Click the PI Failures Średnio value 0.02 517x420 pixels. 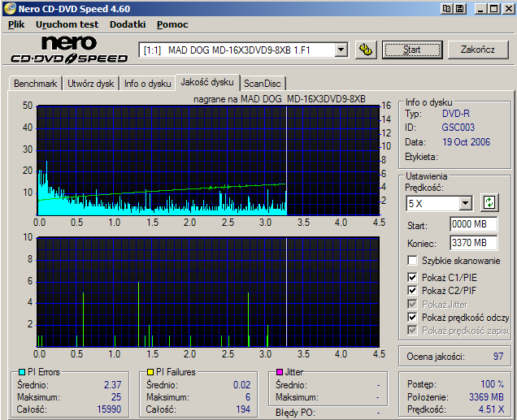point(241,385)
